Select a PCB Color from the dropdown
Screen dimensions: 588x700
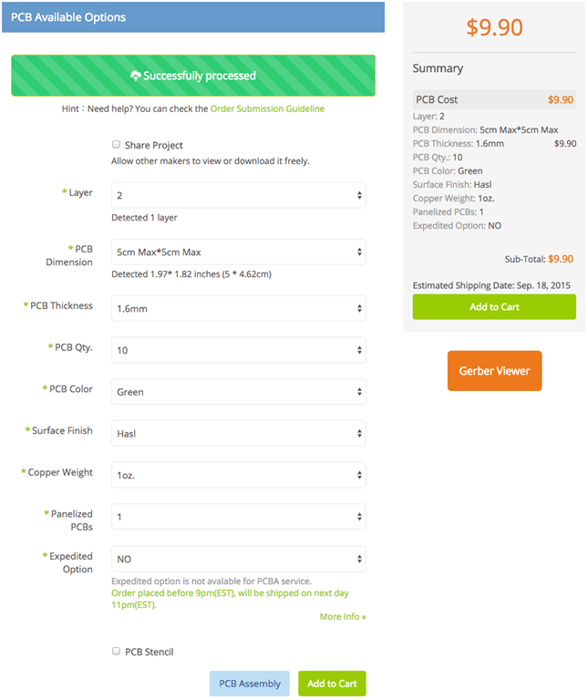point(238,392)
